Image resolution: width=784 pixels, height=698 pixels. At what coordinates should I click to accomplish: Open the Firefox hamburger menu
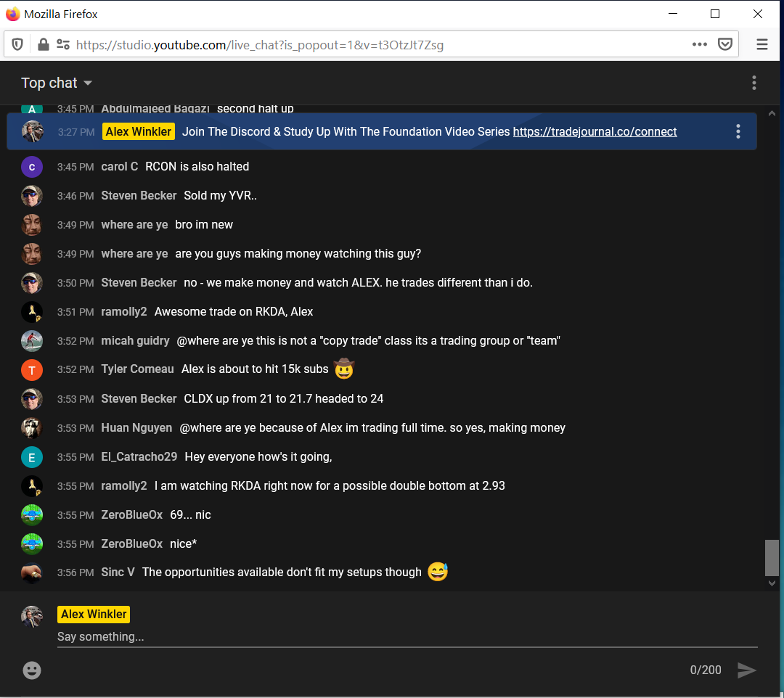[x=761, y=44]
